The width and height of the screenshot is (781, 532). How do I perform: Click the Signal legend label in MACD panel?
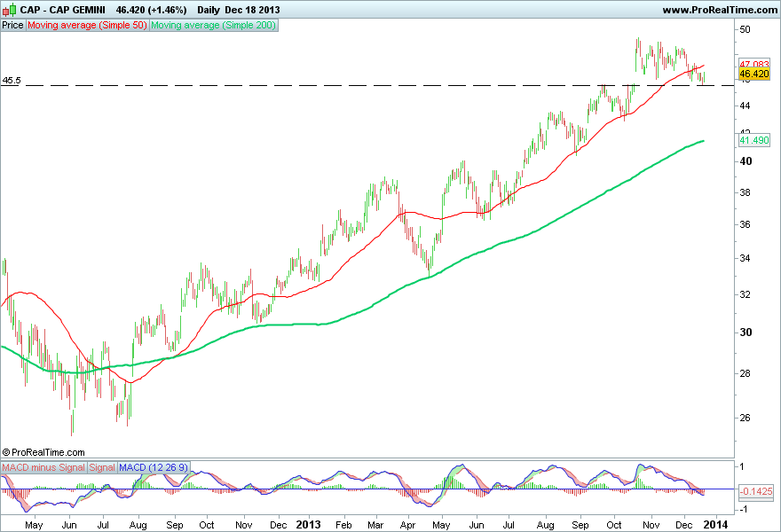coord(102,467)
